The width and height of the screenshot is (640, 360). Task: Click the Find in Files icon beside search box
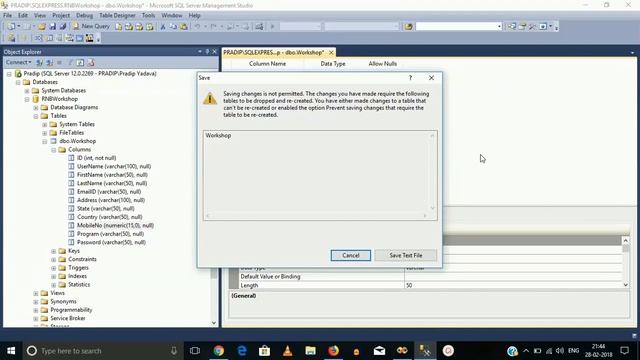click(x=408, y=27)
